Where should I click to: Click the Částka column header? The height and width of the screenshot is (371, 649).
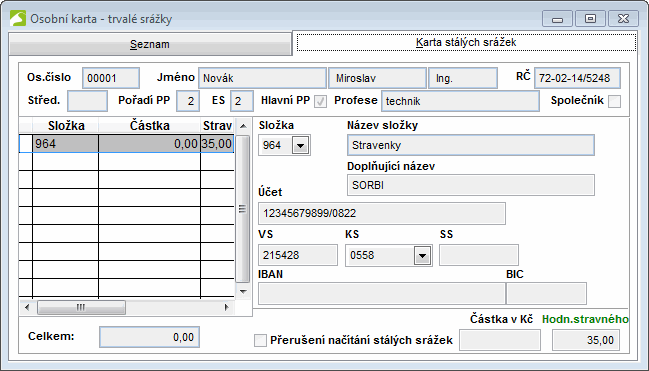pos(149,125)
